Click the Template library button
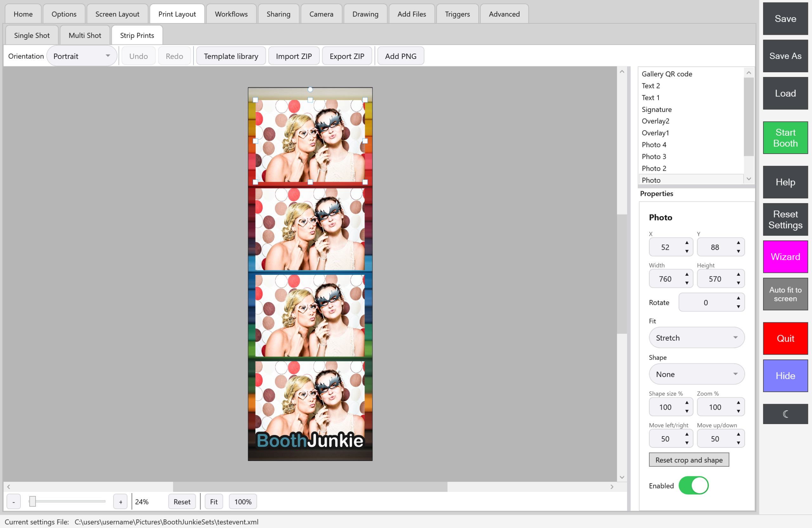 point(231,56)
